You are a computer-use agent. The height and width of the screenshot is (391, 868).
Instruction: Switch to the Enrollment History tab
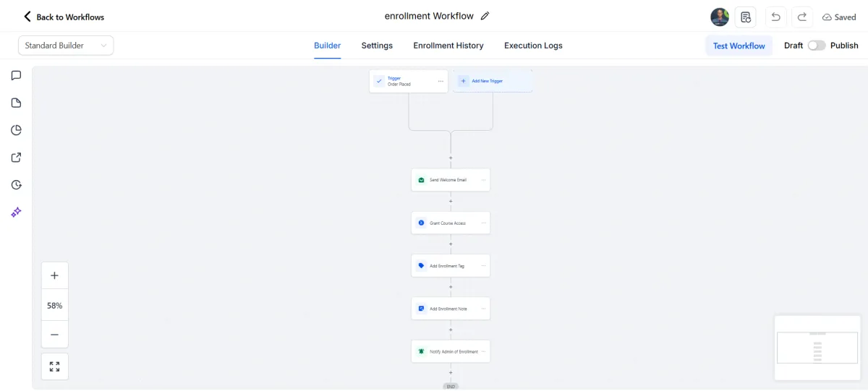click(x=448, y=46)
